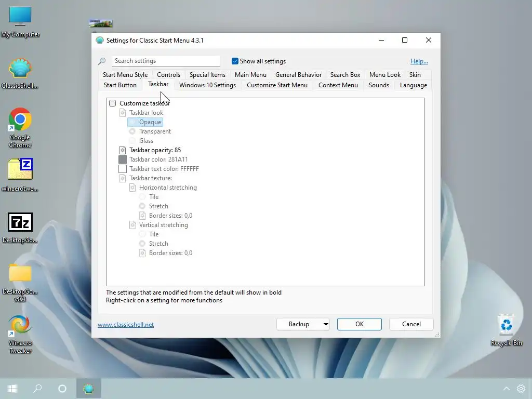Launch Winaero Tweaker shortcut
This screenshot has height=399, width=532.
point(20,334)
